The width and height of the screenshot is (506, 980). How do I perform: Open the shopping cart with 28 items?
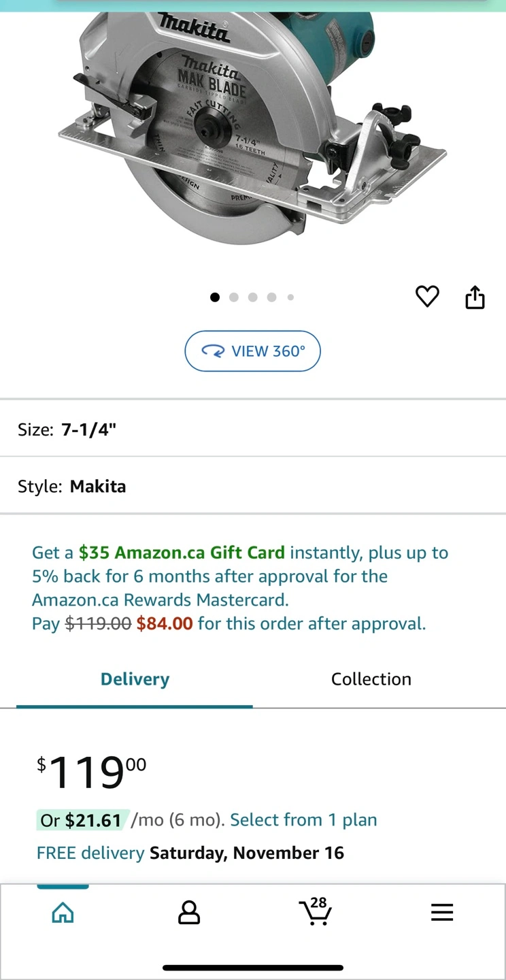(x=315, y=912)
